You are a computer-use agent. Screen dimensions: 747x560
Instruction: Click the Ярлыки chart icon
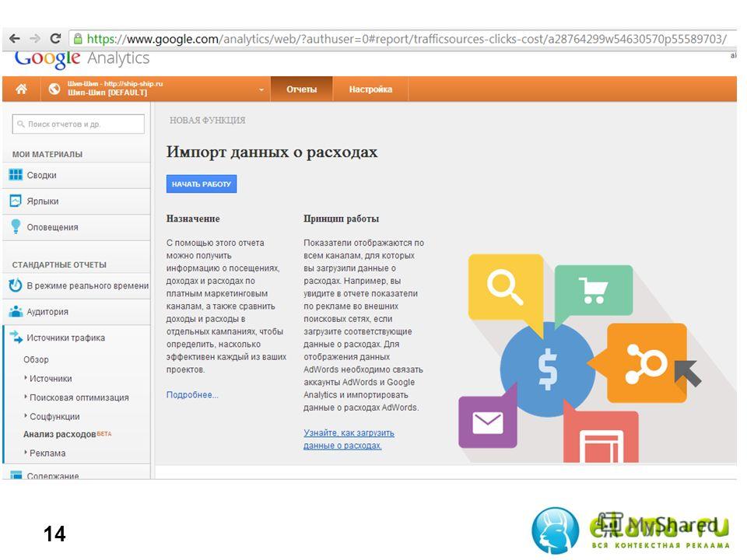[x=16, y=201]
